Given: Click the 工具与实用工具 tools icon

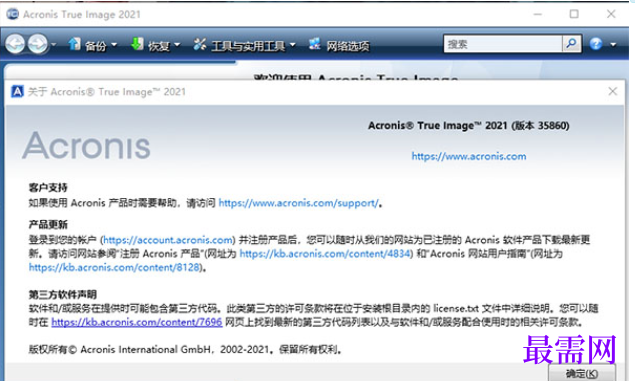Looking at the screenshot, I should [x=200, y=44].
